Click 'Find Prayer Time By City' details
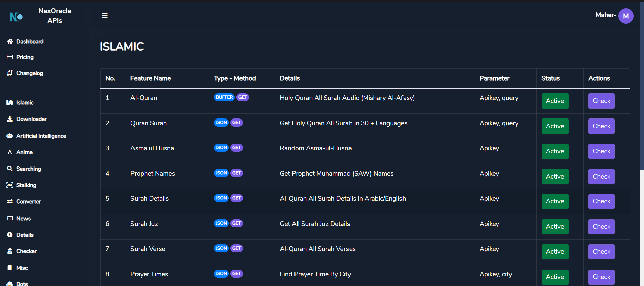This screenshot has width=644, height=286. click(315, 274)
